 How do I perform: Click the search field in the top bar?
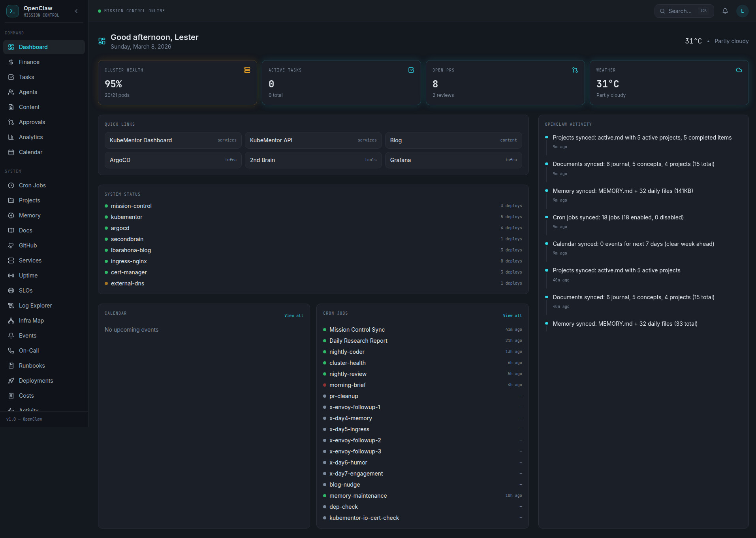[684, 11]
